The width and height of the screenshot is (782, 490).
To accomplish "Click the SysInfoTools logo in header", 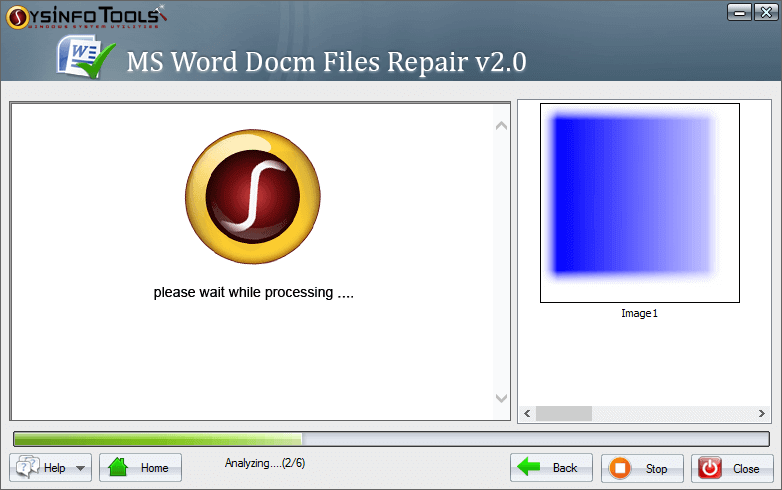I will tap(86, 17).
